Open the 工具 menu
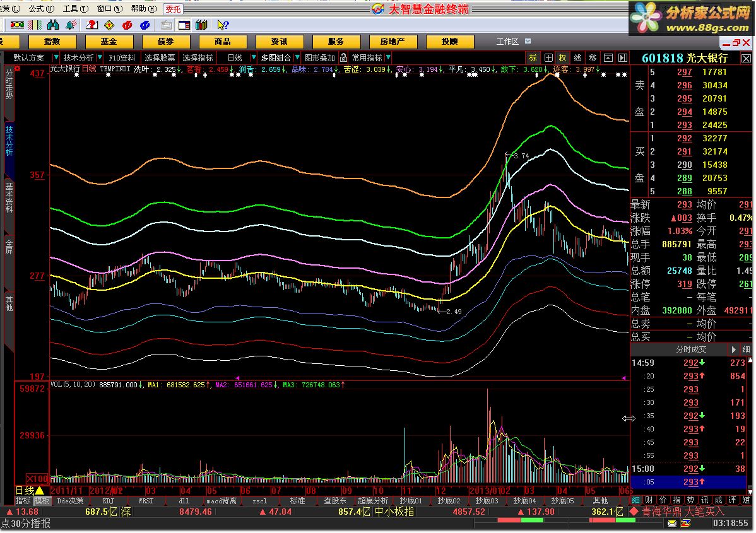This screenshot has width=756, height=533. [x=76, y=9]
